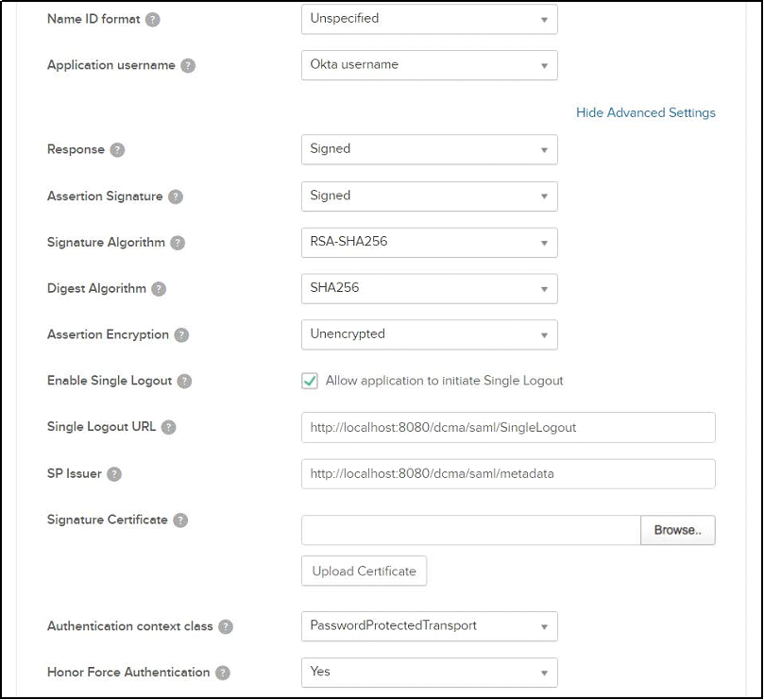The image size is (764, 700).
Task: Click help icon beside Signature Certificate
Action: tap(180, 521)
